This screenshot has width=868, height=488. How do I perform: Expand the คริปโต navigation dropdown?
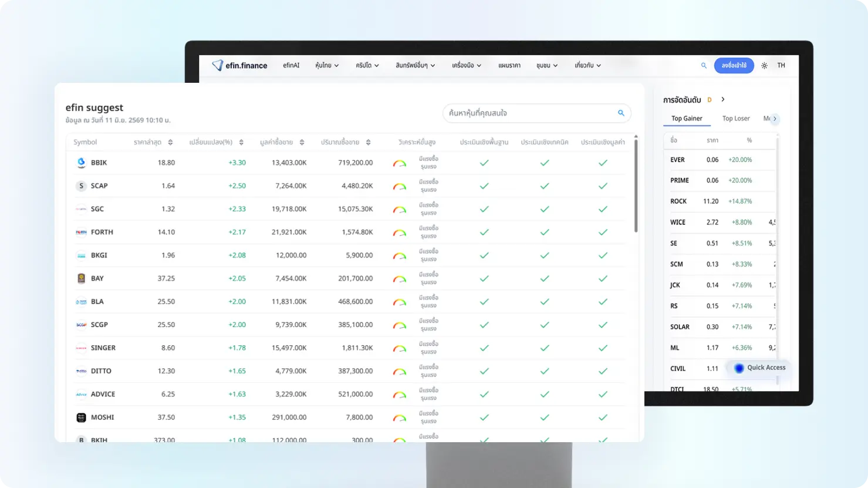367,65
